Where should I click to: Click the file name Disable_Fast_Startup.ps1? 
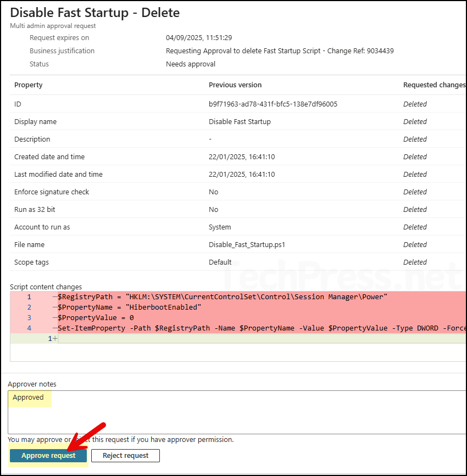[x=247, y=245]
